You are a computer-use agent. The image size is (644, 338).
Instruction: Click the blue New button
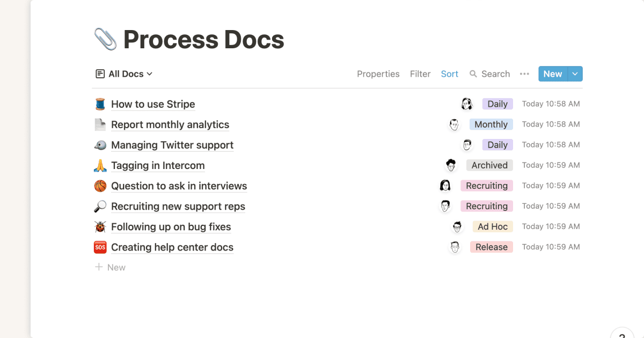(x=552, y=74)
